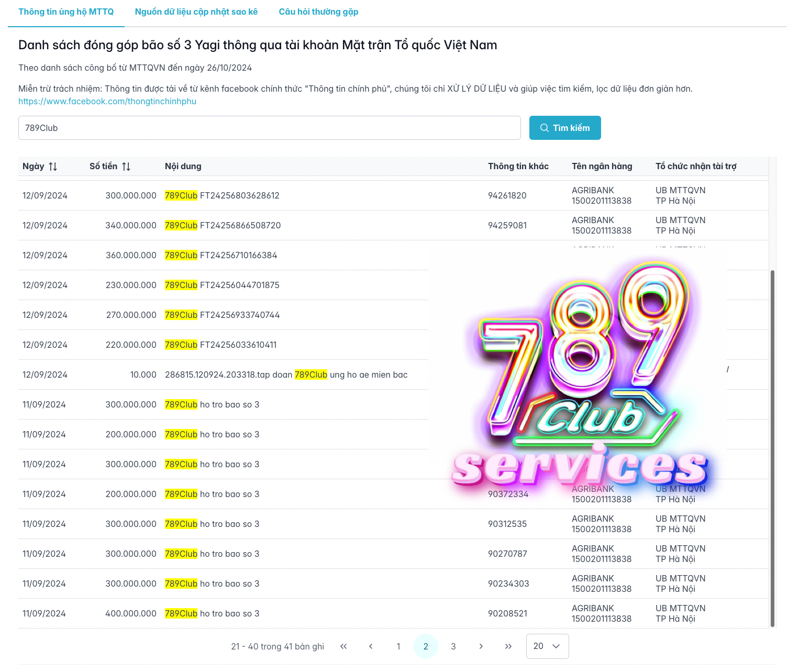The height and width of the screenshot is (672, 788).
Task: Select content 789Club FT24256710166384
Action: [221, 255]
